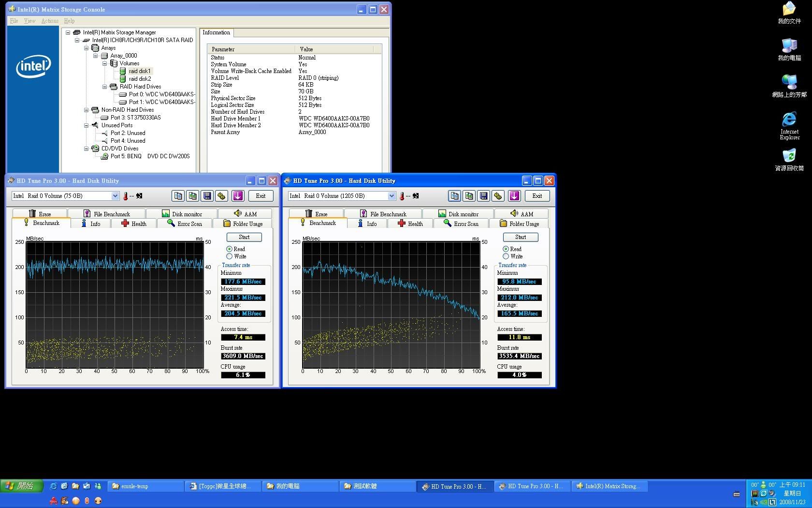Image resolution: width=812 pixels, height=508 pixels.
Task: Click Internet Explorer quick launch icon in taskbar
Action: pyautogui.click(x=53, y=486)
